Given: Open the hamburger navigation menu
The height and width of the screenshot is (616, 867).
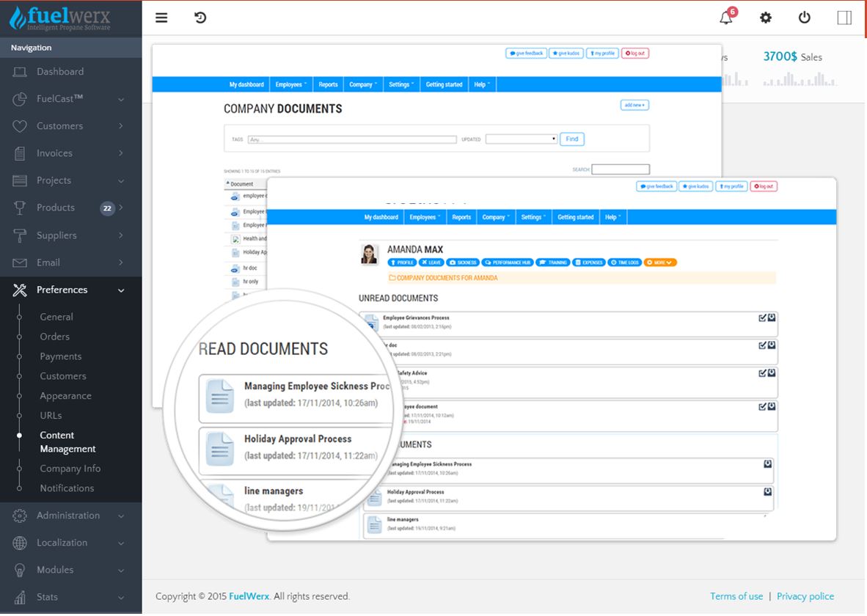Looking at the screenshot, I should click(x=161, y=18).
